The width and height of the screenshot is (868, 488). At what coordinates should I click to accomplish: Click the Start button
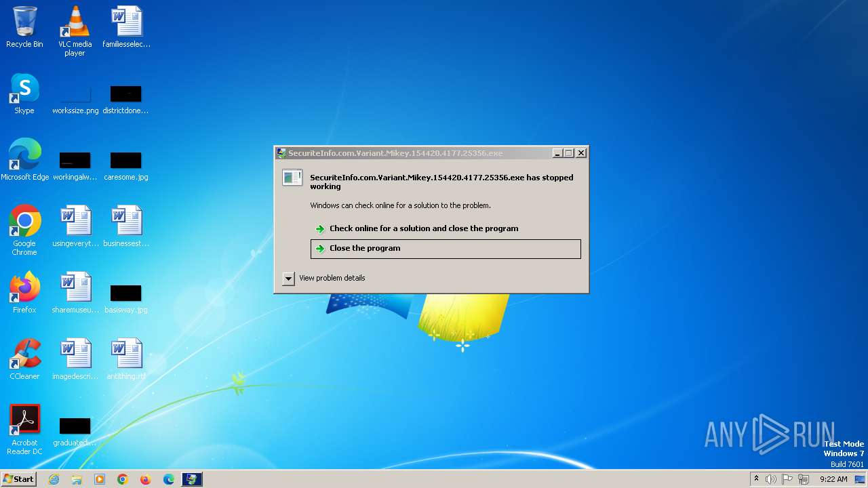point(19,479)
